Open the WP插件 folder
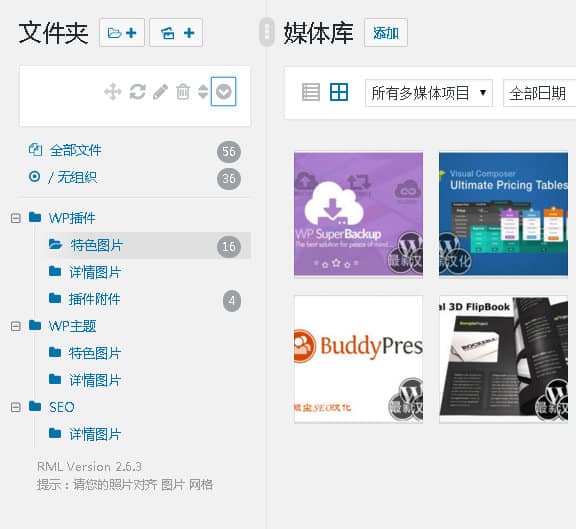Screen dimensions: 576x529 coord(72,218)
